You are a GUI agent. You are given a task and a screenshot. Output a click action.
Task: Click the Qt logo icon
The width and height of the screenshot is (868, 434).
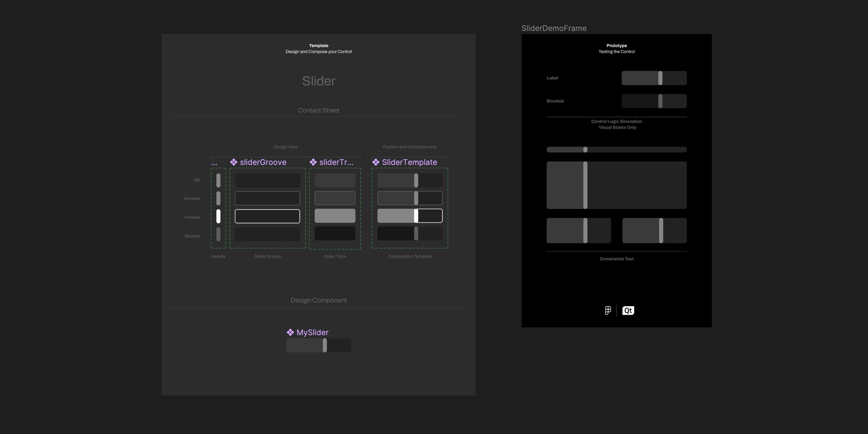(x=628, y=311)
